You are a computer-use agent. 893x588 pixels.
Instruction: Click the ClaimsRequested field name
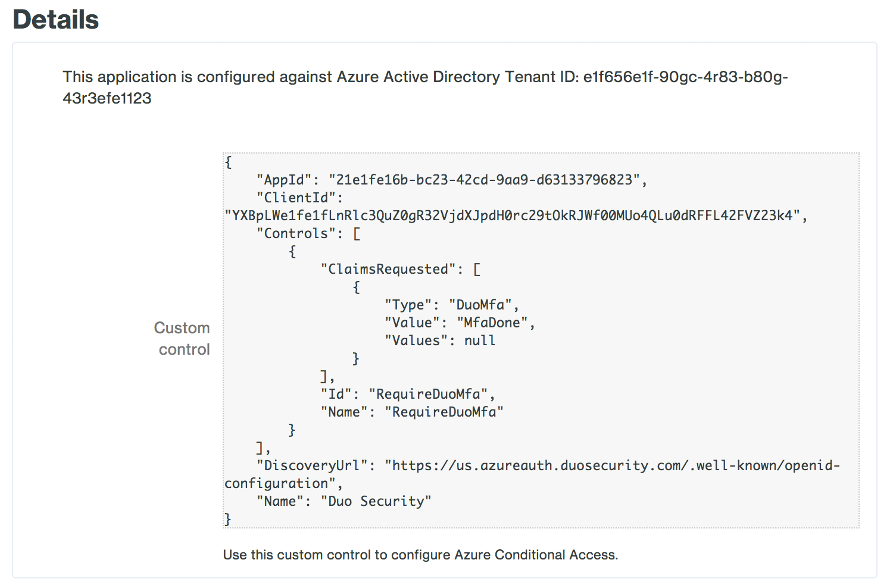point(390,269)
